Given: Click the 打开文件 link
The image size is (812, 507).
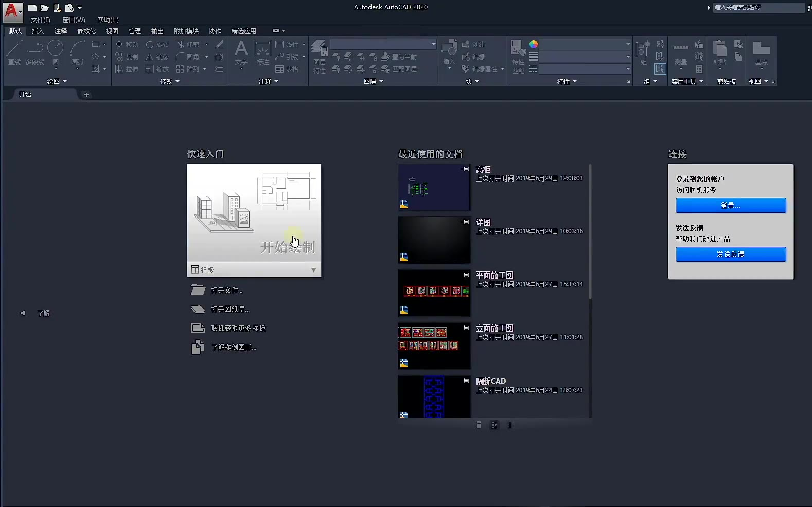Looking at the screenshot, I should (x=226, y=291).
